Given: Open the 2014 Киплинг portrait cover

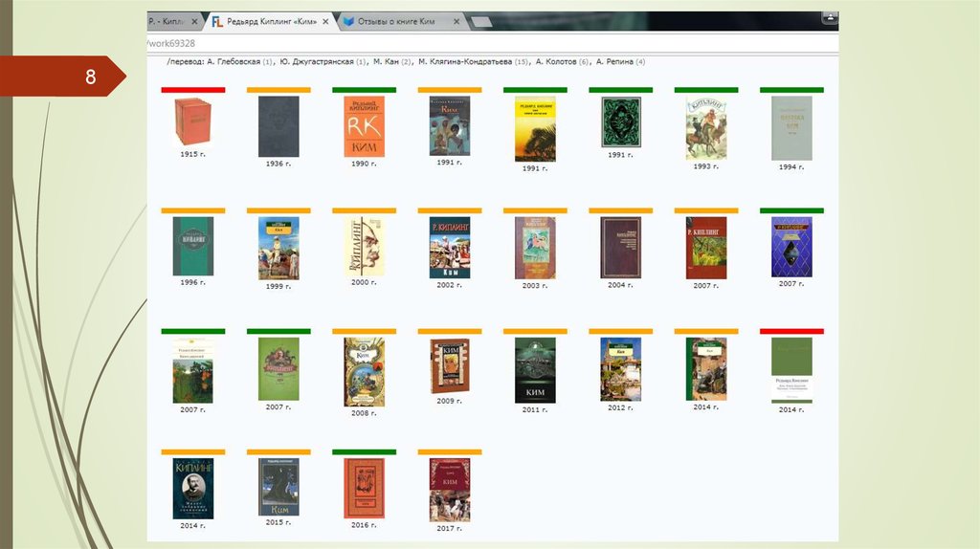Looking at the screenshot, I should tap(193, 489).
